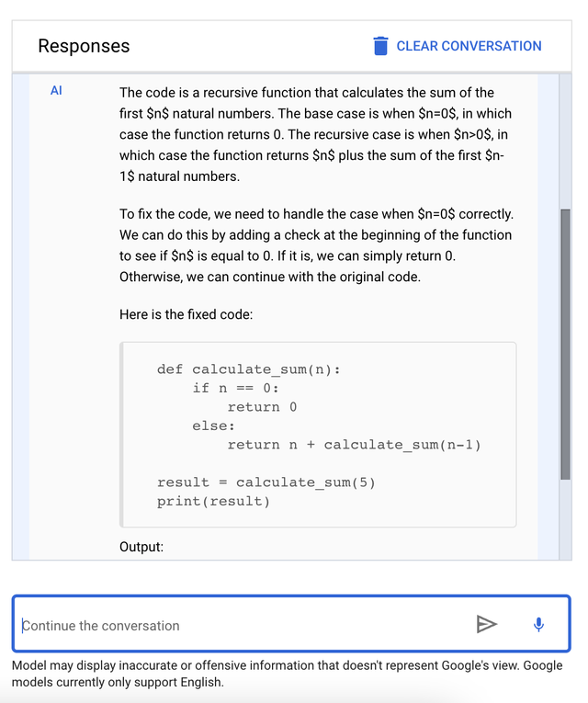Click the print(result) code line
The width and height of the screenshot is (588, 703).
[213, 501]
